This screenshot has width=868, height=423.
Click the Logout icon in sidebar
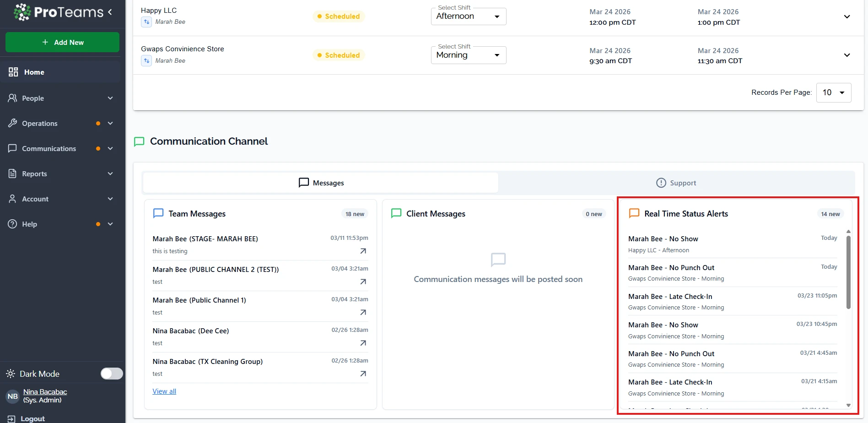coord(11,418)
